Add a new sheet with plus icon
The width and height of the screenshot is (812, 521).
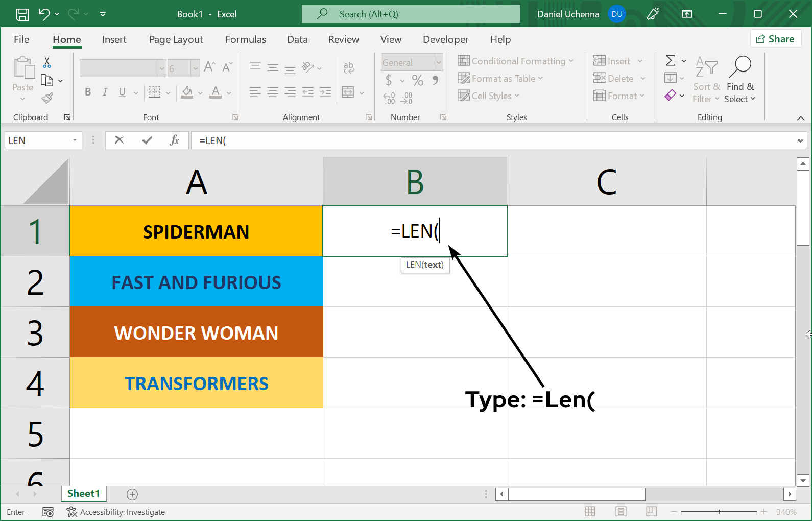click(x=132, y=494)
